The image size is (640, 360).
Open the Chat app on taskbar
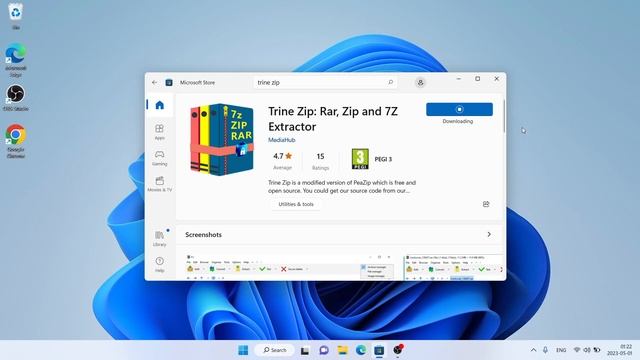324,350
